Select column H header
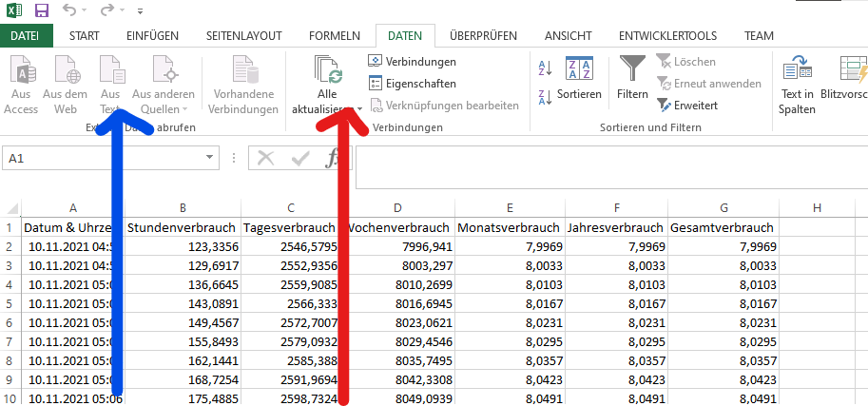Image resolution: width=868 pixels, height=406 pixels. click(x=817, y=208)
